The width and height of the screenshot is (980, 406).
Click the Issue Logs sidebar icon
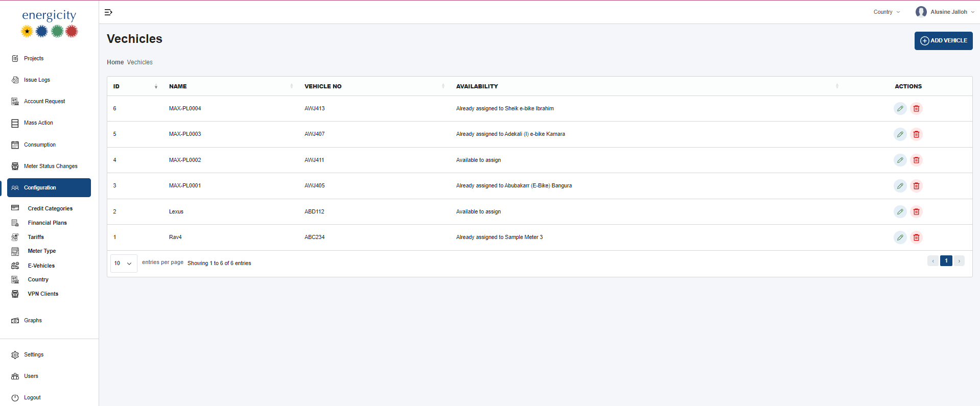15,80
